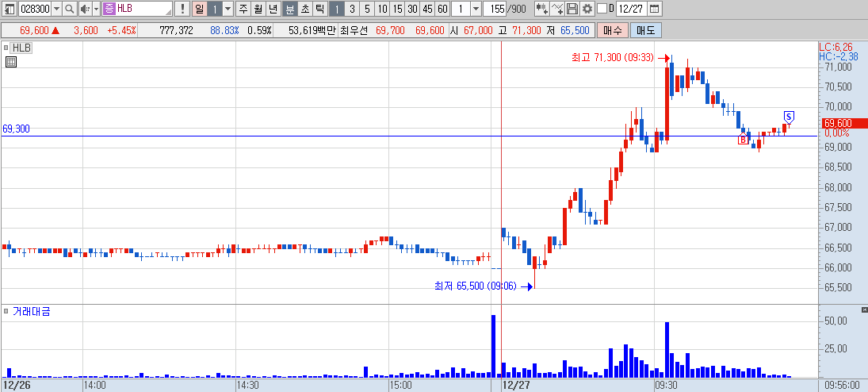This screenshot has width=868, height=392.
Task: Choose the 60-minute interval button
Action: pos(442,8)
